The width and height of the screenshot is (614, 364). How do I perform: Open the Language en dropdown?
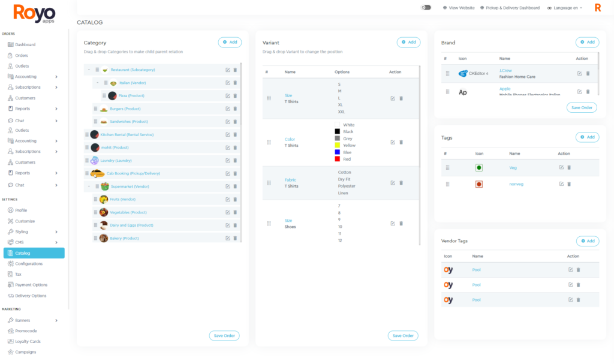pos(565,8)
